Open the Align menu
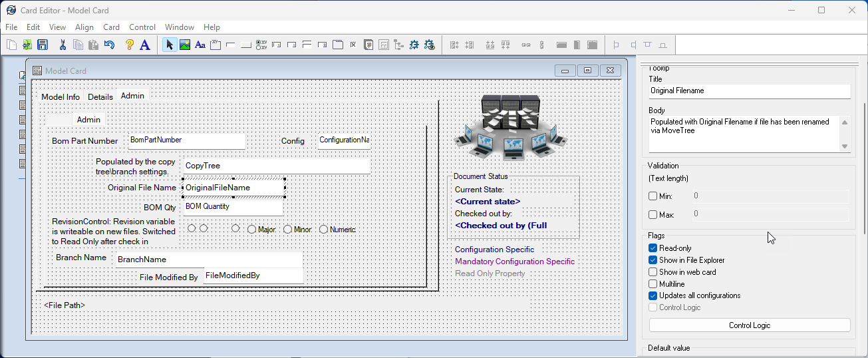Image resolution: width=868 pixels, height=358 pixels. point(84,27)
